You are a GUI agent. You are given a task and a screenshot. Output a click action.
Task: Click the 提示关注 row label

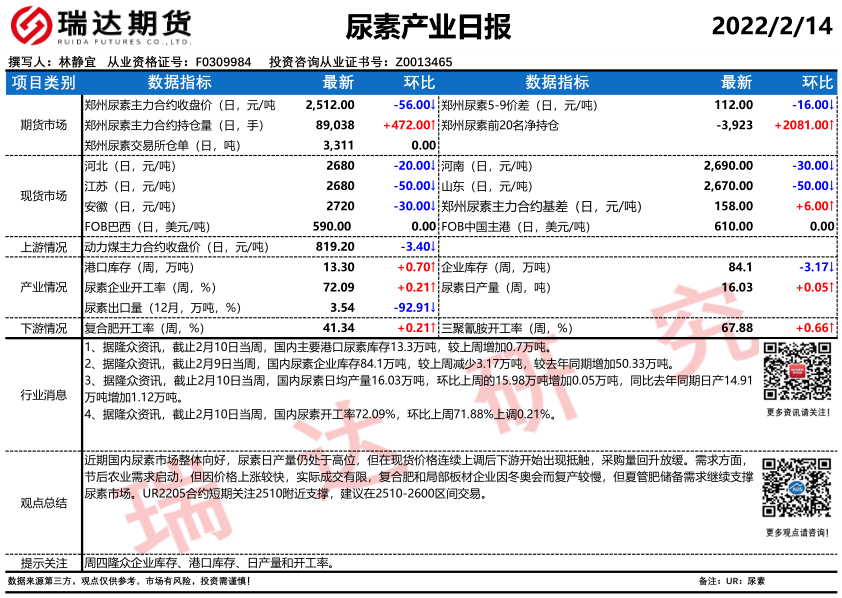[x=43, y=563]
